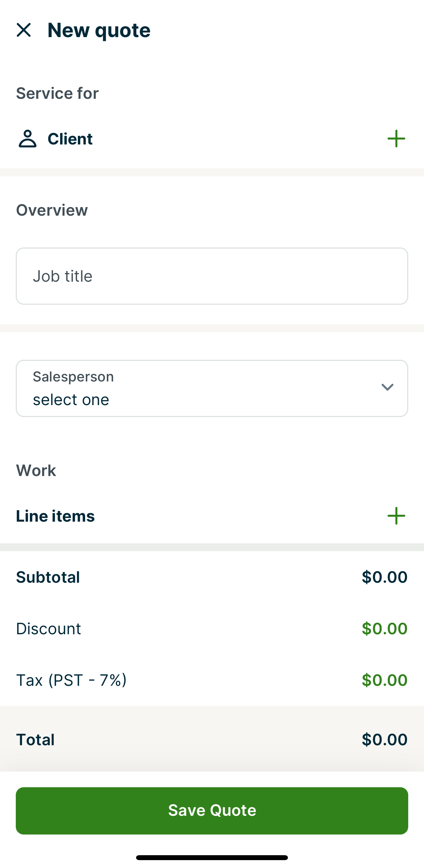Tap the home indicator bar at bottom
This screenshot has width=424, height=868.
click(x=212, y=857)
